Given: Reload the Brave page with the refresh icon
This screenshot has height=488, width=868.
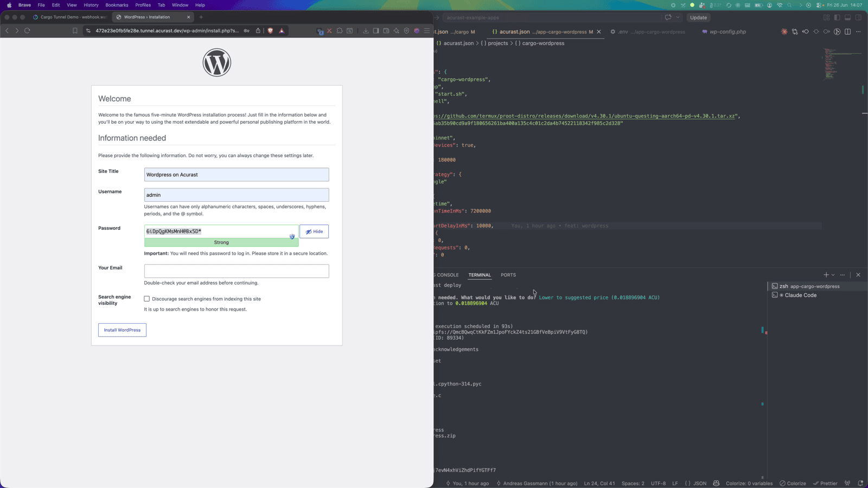Looking at the screenshot, I should (x=27, y=31).
